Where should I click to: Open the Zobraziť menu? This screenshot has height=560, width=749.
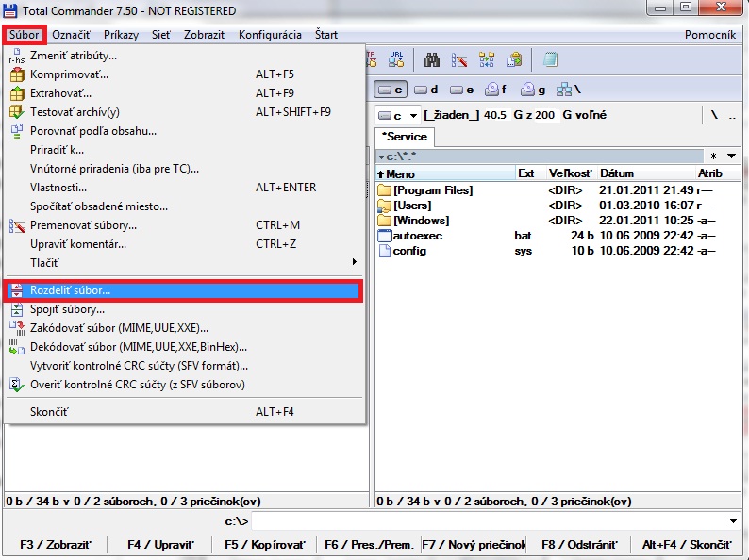point(205,35)
